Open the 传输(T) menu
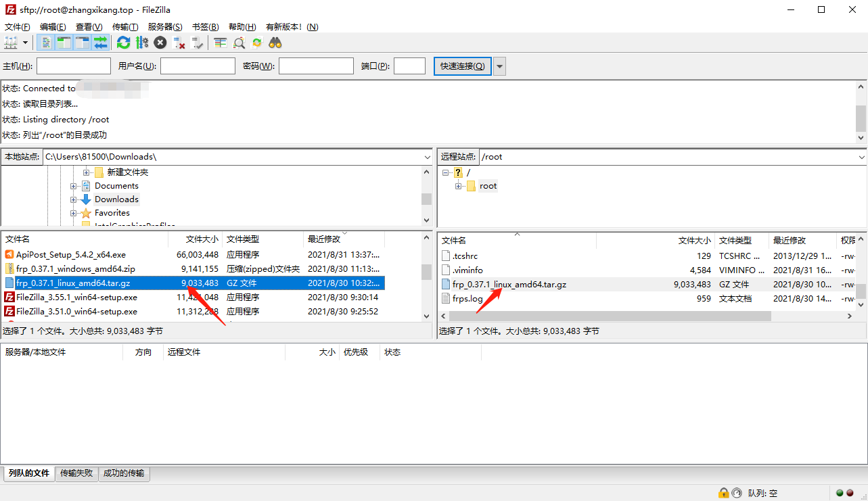 [x=125, y=27]
